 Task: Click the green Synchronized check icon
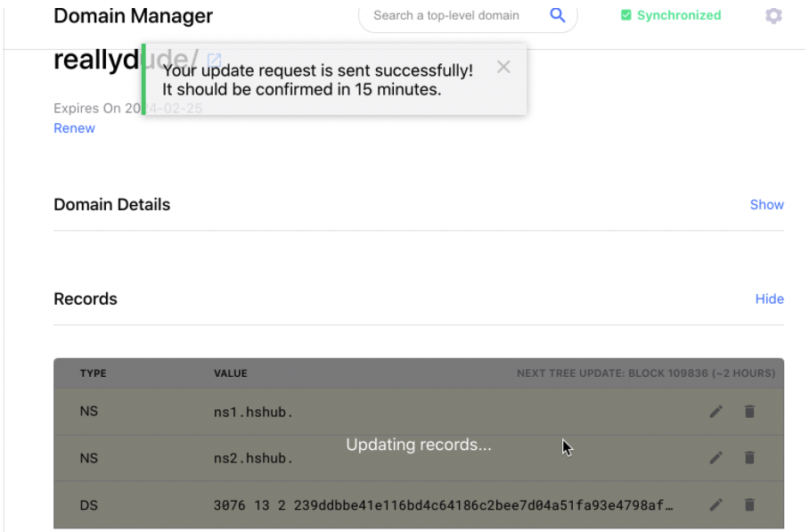click(x=625, y=15)
